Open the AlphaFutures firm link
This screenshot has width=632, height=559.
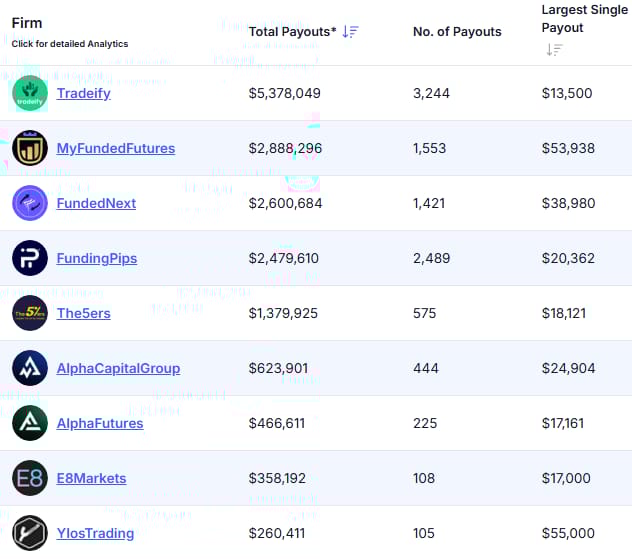(99, 423)
